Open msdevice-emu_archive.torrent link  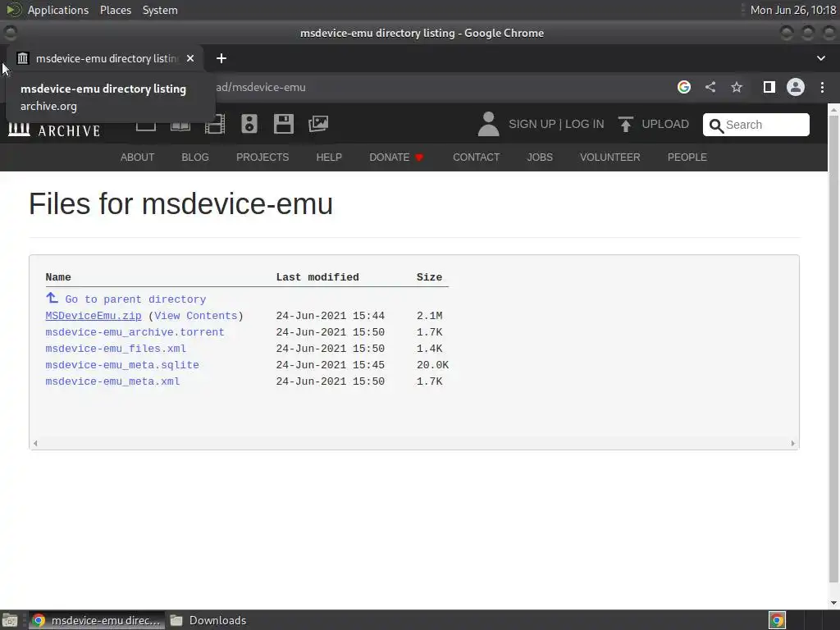[135, 332]
